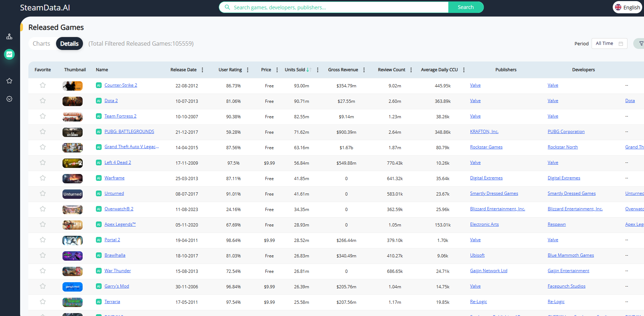Favorite PUBG: BATTLEGROUNDS with star
The image size is (644, 316).
(43, 132)
